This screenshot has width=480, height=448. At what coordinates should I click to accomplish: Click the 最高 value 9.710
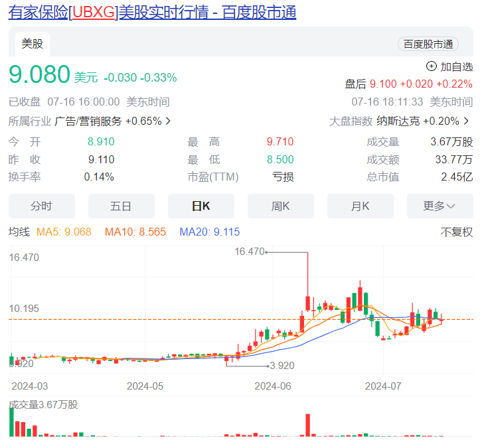click(x=280, y=141)
